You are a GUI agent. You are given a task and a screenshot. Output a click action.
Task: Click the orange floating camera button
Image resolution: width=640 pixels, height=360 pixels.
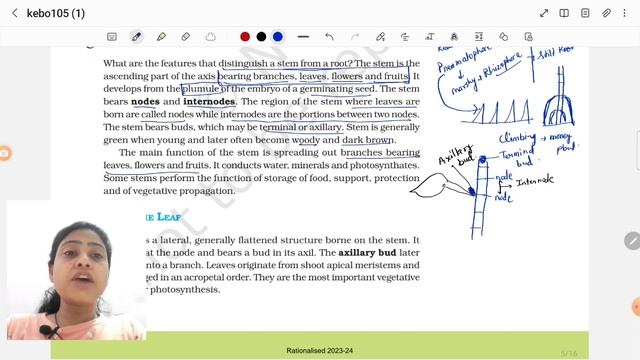5,153
